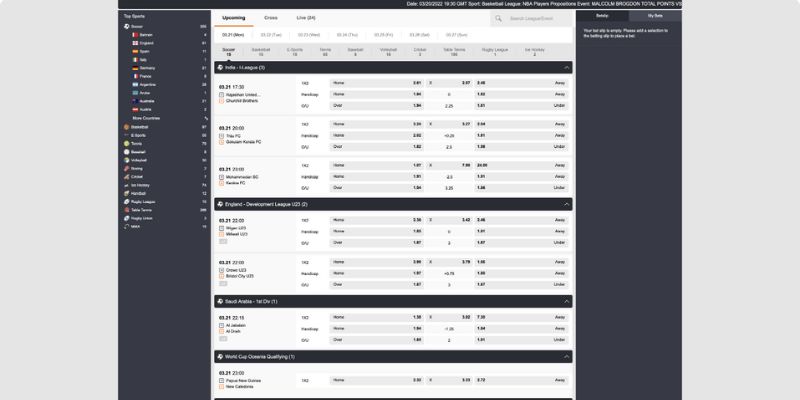Select the 03.27 (Sun) date tab
The image size is (800, 400).
457,35
